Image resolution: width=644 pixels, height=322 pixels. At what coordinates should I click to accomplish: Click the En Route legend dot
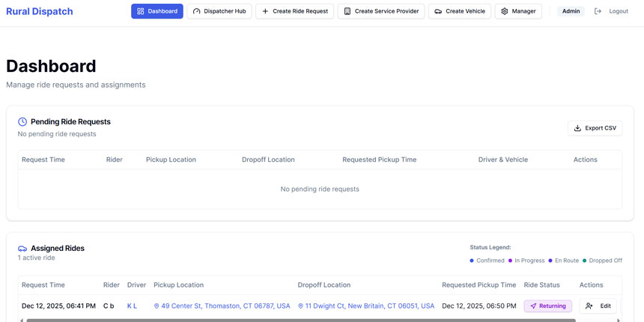click(x=550, y=261)
